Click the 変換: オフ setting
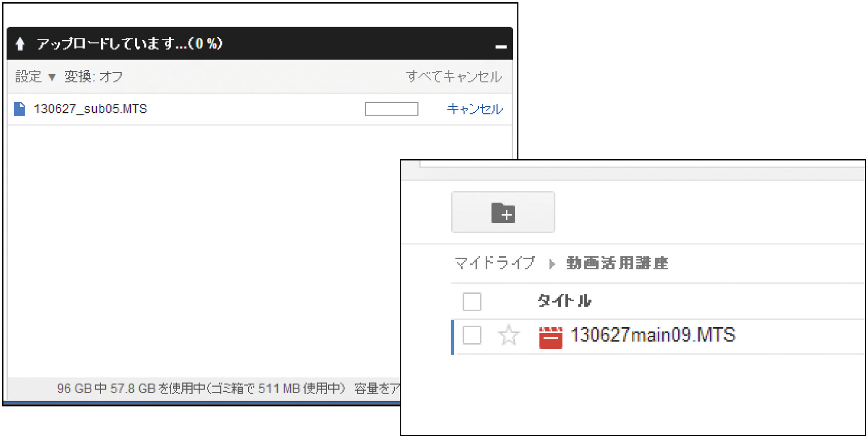Screen dimensions: 868x438 point(93,76)
